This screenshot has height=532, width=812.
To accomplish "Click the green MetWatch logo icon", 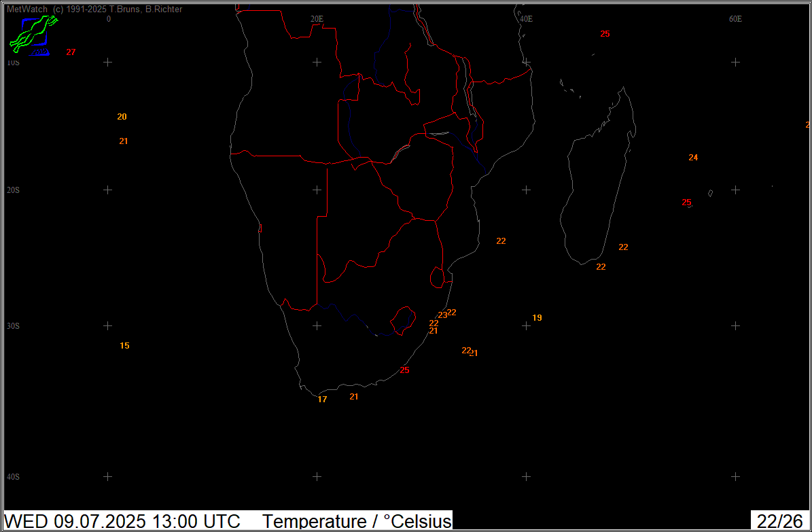I will tap(34, 35).
